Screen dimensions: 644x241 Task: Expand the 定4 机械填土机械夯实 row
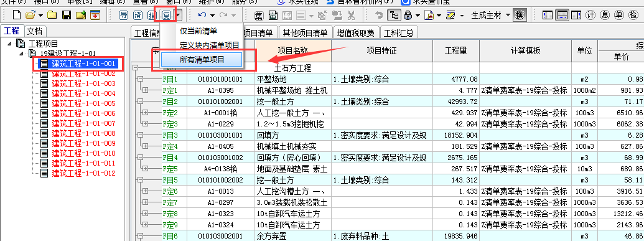pyautogui.click(x=146, y=146)
